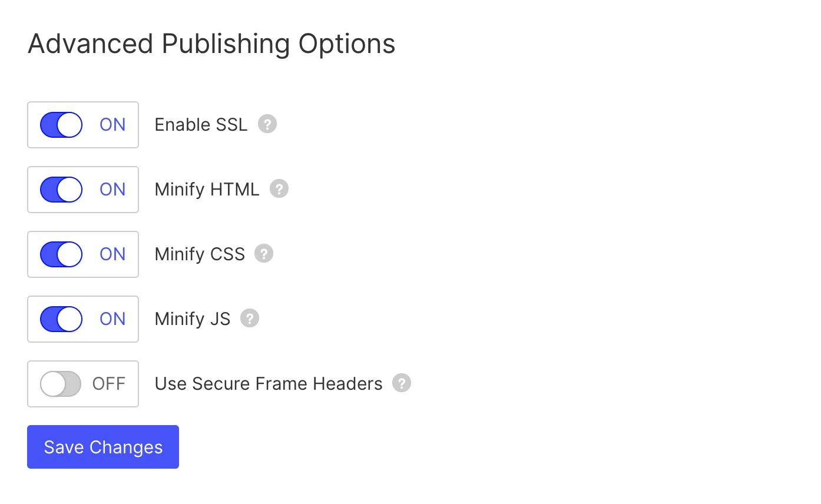Image resolution: width=821 pixels, height=504 pixels.
Task: Click the Use Secure Frame Headers label
Action: click(x=268, y=383)
